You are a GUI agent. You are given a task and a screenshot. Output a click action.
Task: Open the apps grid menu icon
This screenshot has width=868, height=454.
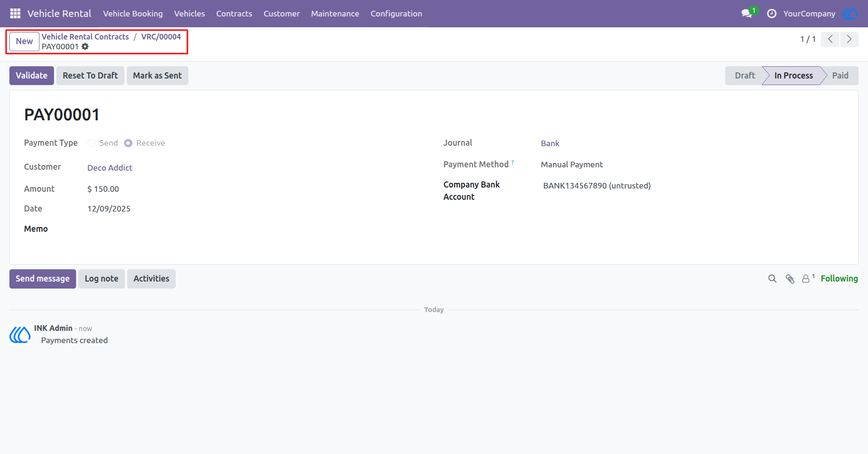coord(15,14)
